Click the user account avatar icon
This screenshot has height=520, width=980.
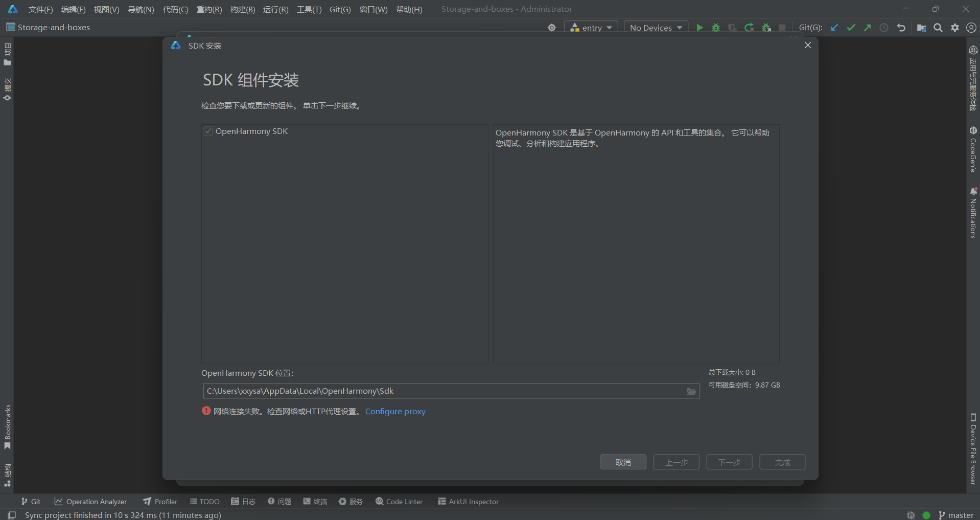[x=971, y=28]
